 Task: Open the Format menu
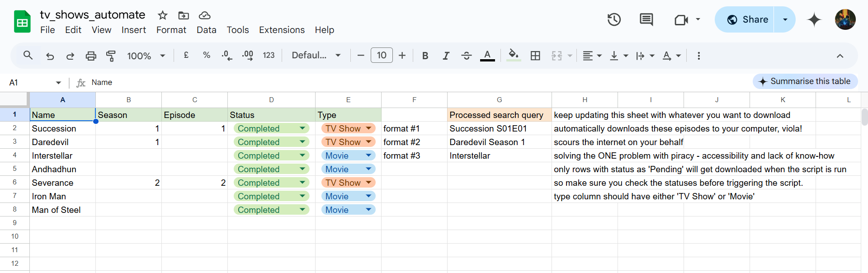171,30
